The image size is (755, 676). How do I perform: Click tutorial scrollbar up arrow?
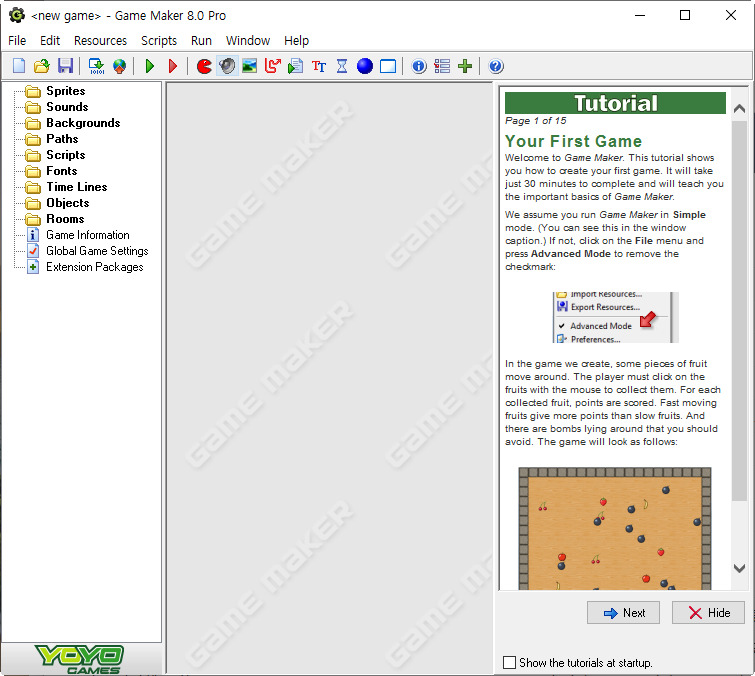click(x=739, y=109)
